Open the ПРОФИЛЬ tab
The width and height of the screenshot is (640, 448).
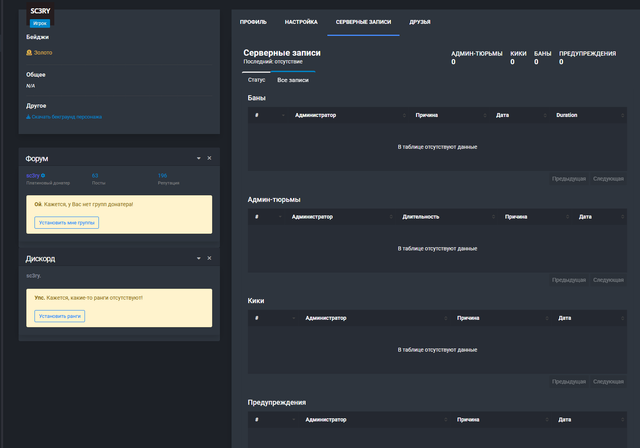click(253, 22)
